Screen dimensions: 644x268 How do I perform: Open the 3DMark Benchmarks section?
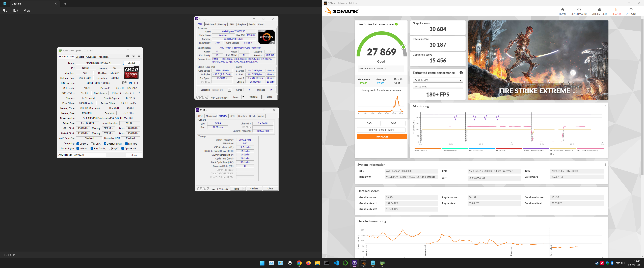(x=579, y=11)
